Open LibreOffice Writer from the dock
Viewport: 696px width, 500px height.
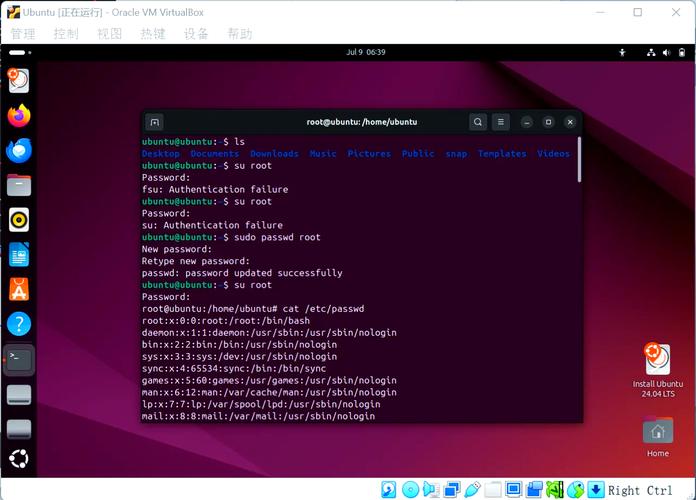[x=19, y=254]
